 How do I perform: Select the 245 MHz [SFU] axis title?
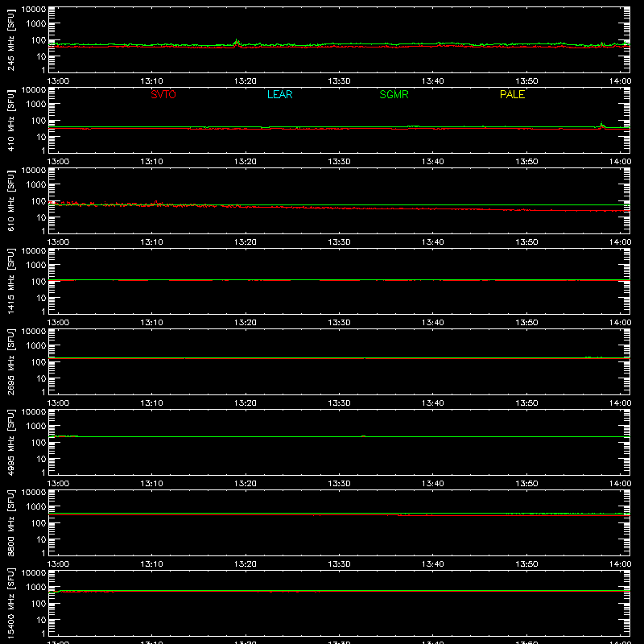click(10, 39)
